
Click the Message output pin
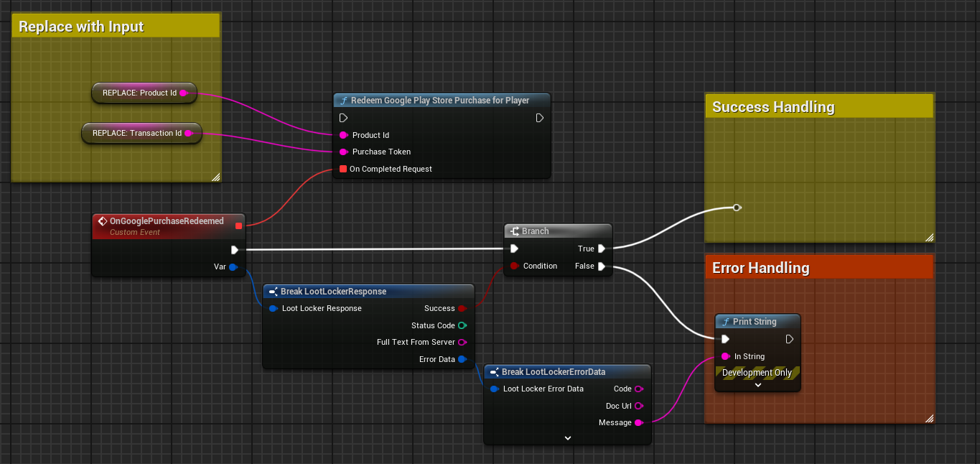click(639, 422)
